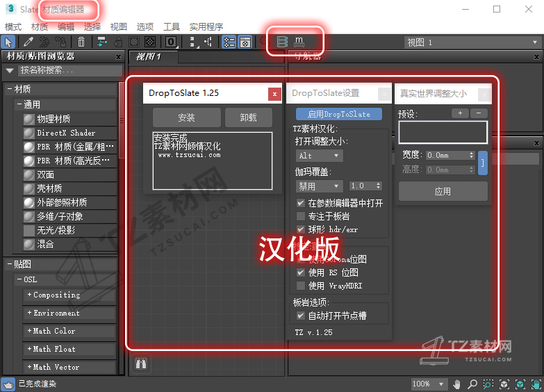Screen dimensions: 544x392
Task: Collapse the '贴图' group
Action: [x=10, y=264]
